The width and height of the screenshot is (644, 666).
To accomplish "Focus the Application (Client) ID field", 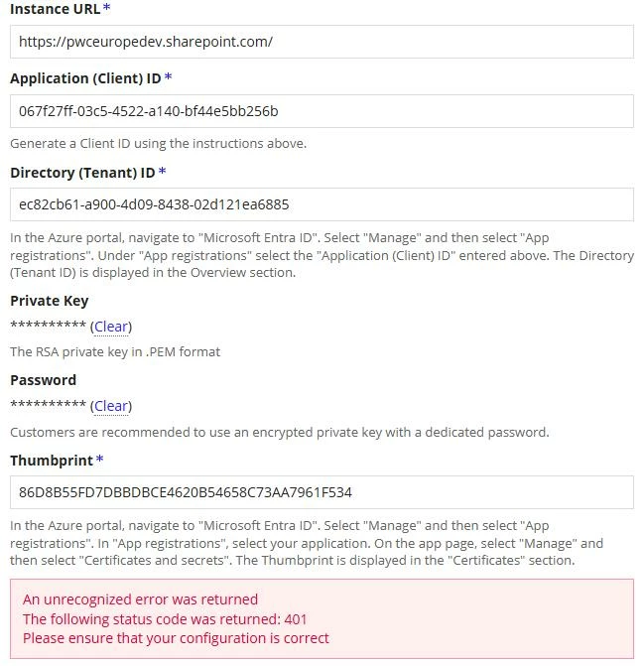I will pos(322,111).
